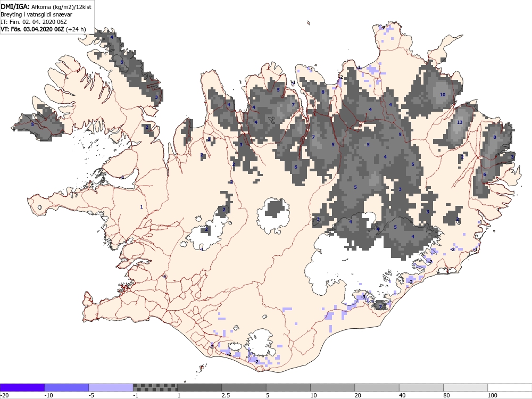Click the legend label '100'

point(493,395)
